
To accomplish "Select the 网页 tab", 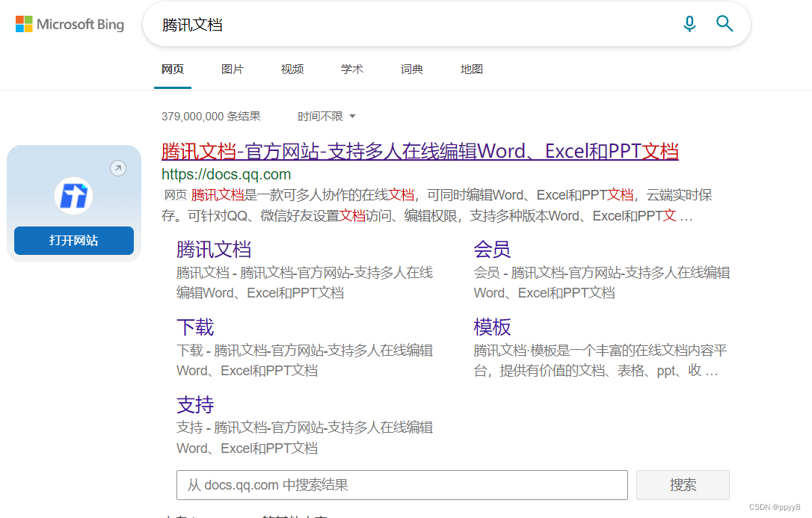I will point(173,70).
